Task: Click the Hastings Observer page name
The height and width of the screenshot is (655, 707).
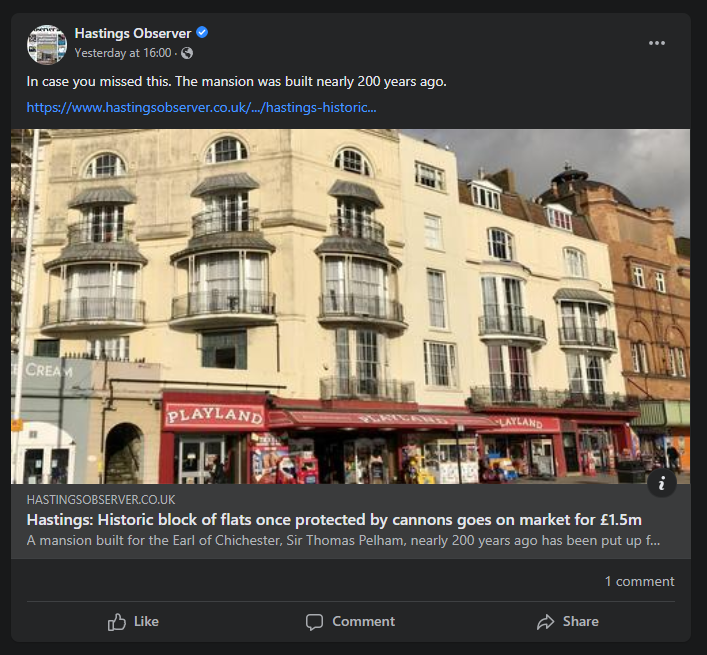Action: [x=132, y=34]
